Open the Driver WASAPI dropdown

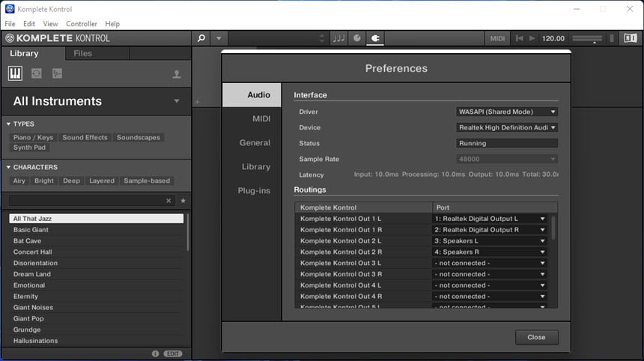(507, 112)
